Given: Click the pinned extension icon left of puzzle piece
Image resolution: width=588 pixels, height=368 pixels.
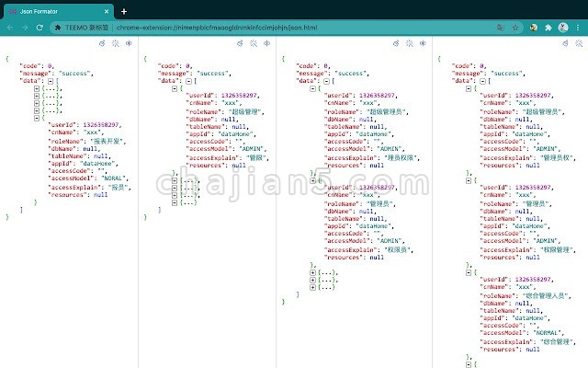Looking at the screenshot, I should tap(534, 28).
